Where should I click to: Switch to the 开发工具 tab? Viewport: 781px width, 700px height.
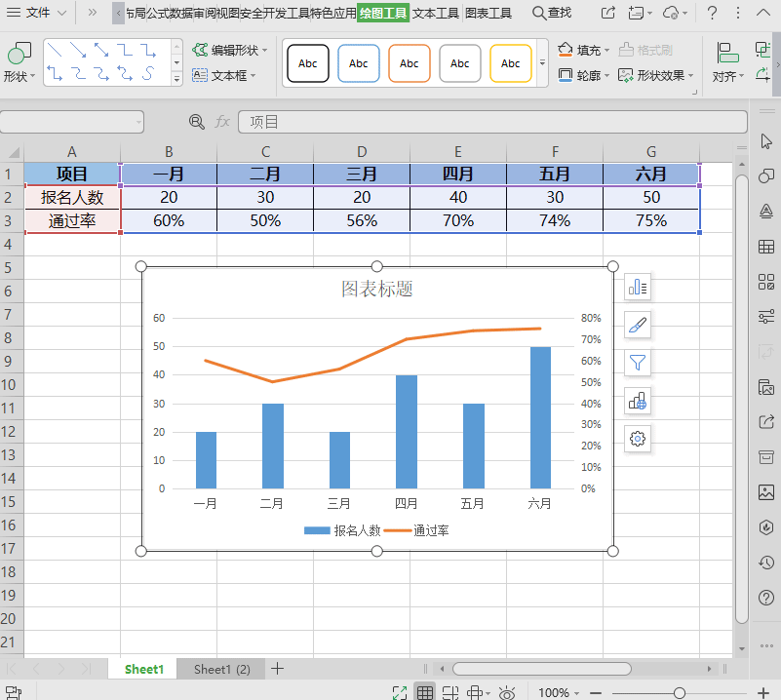(287, 13)
